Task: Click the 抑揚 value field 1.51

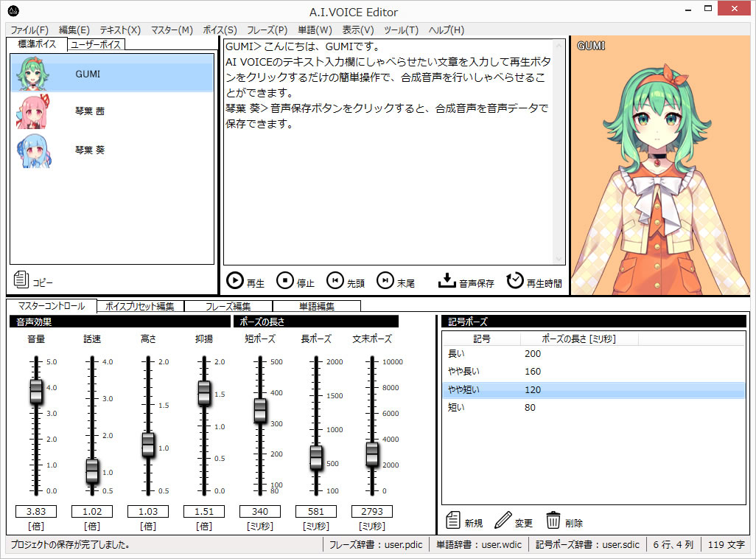Action: click(x=204, y=511)
